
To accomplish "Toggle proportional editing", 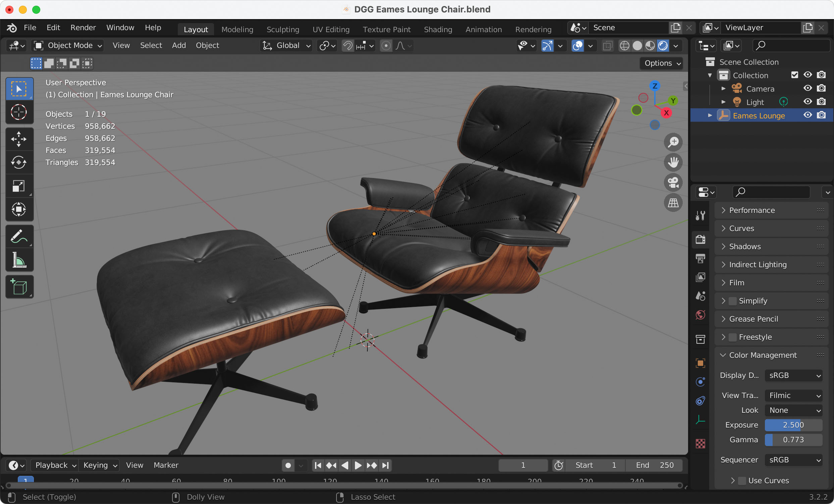I will 386,46.
